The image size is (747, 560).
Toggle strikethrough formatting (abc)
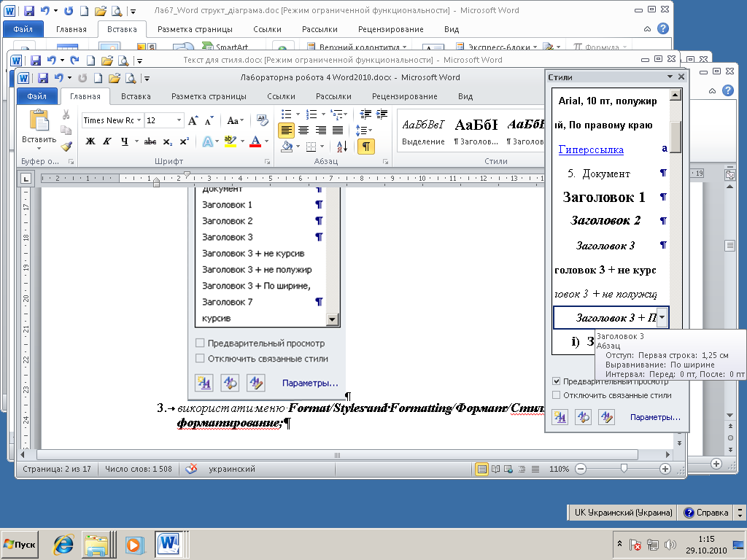150,141
